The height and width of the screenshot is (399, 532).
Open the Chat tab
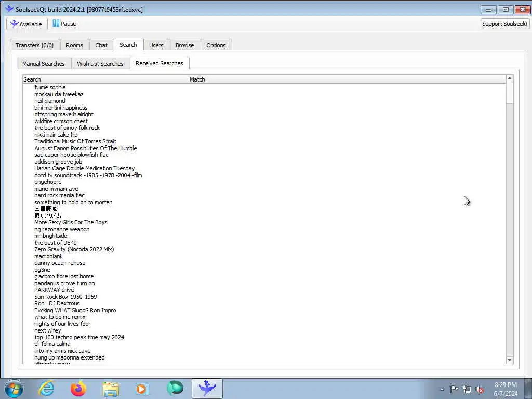[101, 45]
